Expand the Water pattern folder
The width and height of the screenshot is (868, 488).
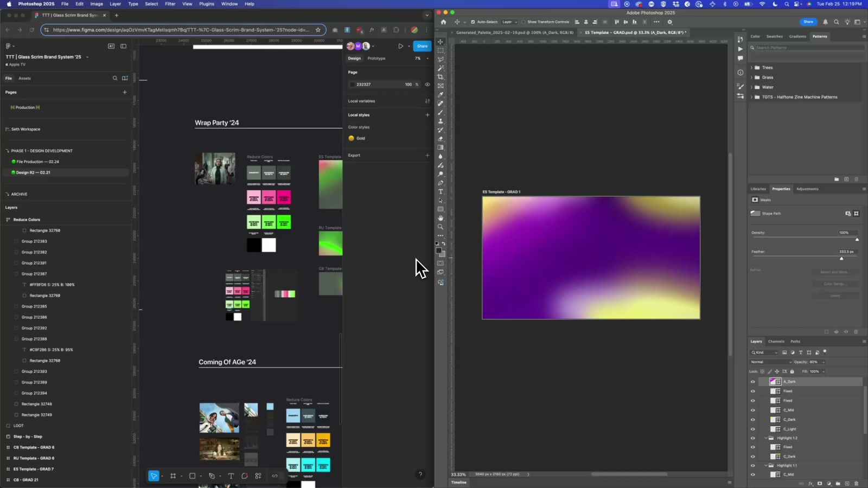[x=751, y=87]
